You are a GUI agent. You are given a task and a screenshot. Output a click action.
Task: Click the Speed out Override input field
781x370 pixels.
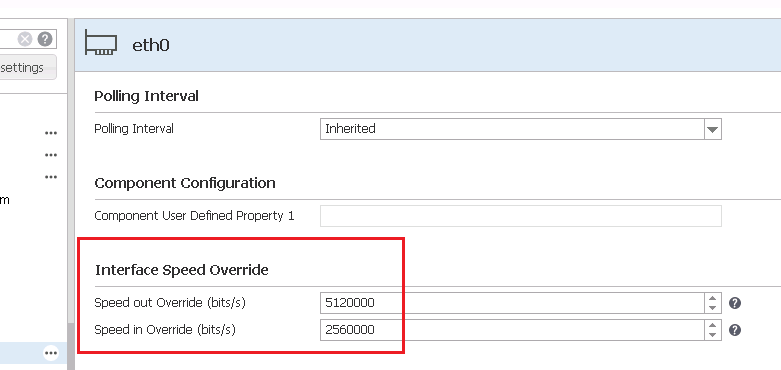[x=513, y=303]
